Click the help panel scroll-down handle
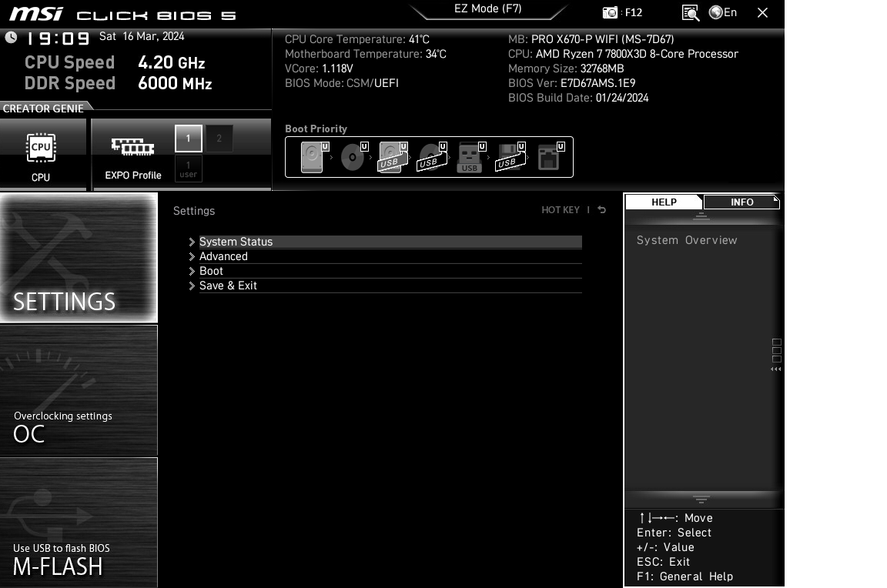The image size is (887, 588). [x=701, y=499]
